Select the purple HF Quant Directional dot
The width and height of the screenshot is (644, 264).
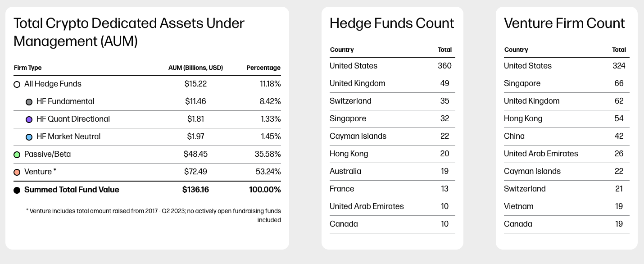[x=29, y=119]
